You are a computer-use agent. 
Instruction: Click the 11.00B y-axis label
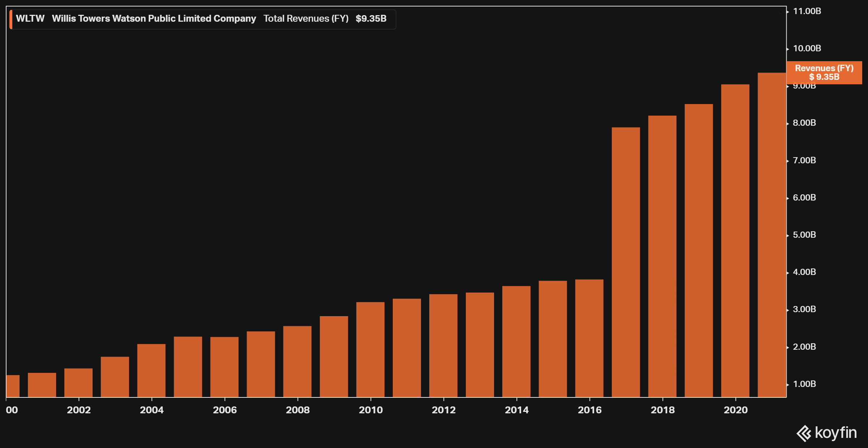[807, 11]
